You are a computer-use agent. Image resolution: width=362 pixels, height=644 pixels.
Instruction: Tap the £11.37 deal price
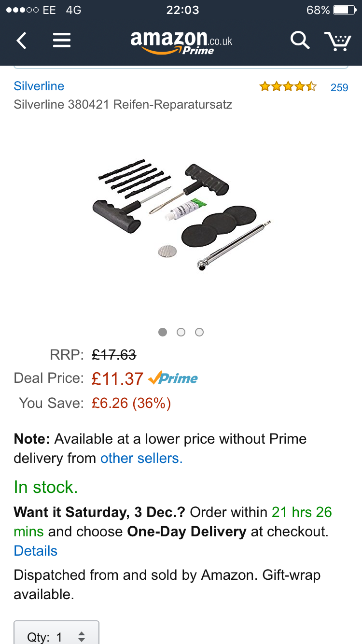[x=117, y=379]
